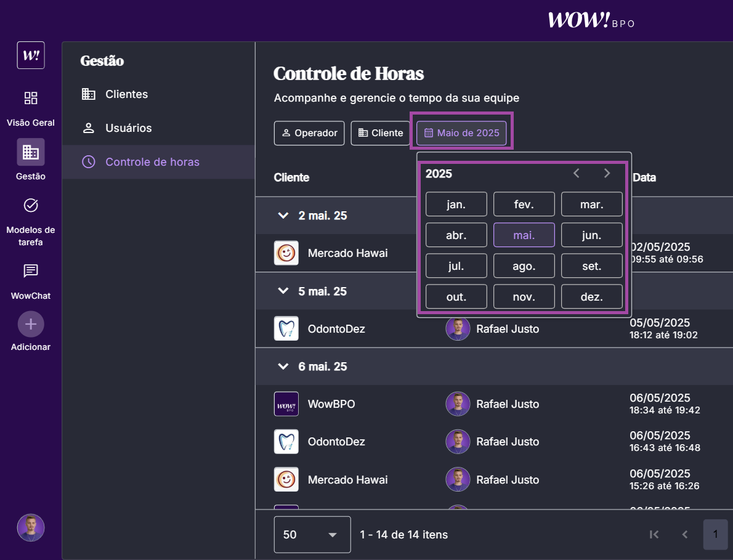The image size is (733, 560).
Task: Click the W! logo at top of sidebar
Action: (x=31, y=55)
